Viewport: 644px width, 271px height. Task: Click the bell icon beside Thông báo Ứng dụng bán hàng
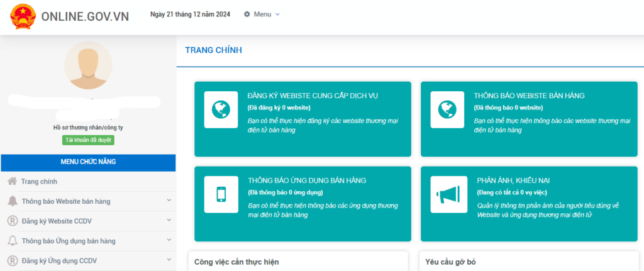coord(12,241)
